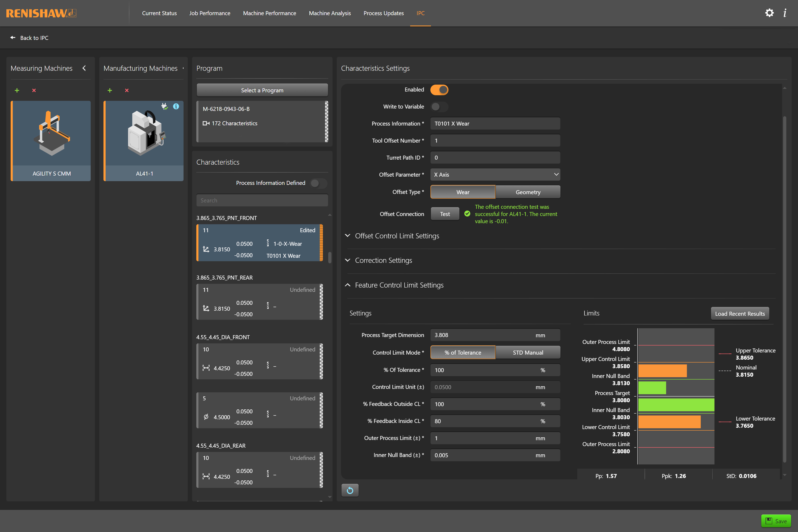Toggle the Process Information Defined filter

click(318, 183)
